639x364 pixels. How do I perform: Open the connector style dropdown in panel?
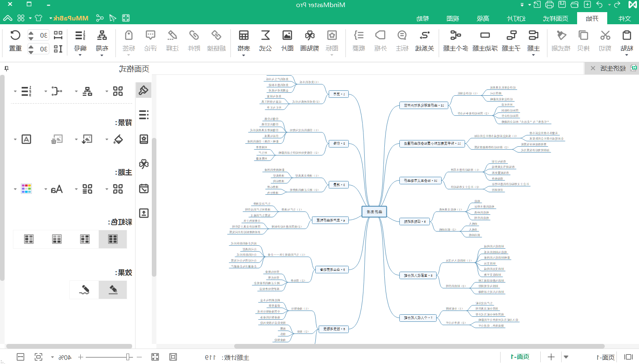[x=46, y=91]
